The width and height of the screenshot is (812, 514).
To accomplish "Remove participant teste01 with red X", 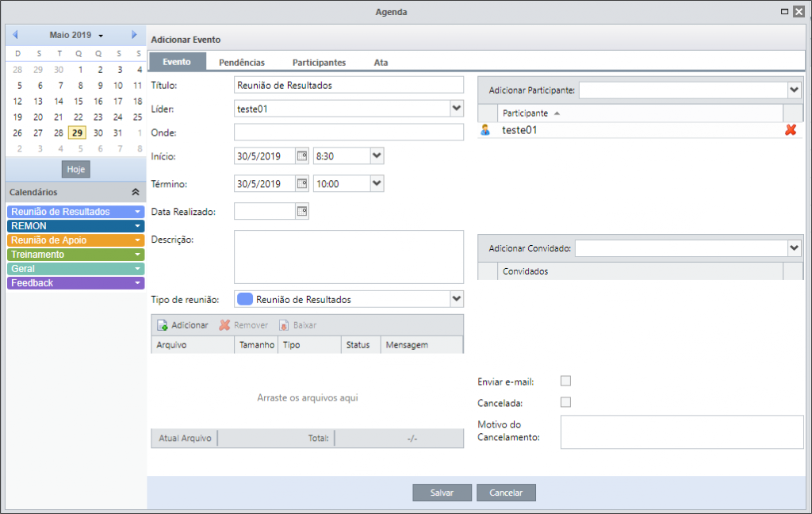I will click(x=791, y=130).
